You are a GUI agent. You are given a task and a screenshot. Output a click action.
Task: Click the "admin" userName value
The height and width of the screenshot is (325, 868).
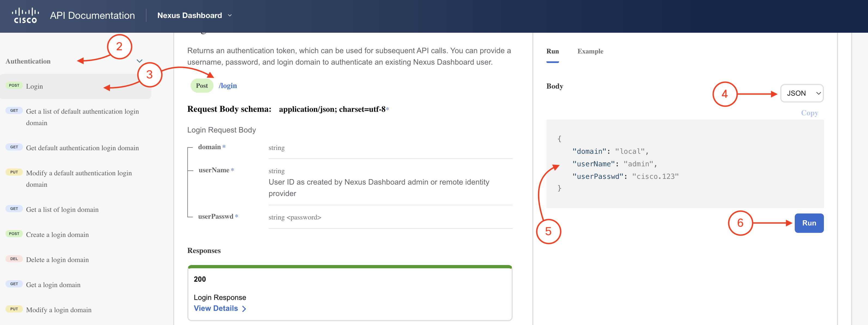click(638, 164)
